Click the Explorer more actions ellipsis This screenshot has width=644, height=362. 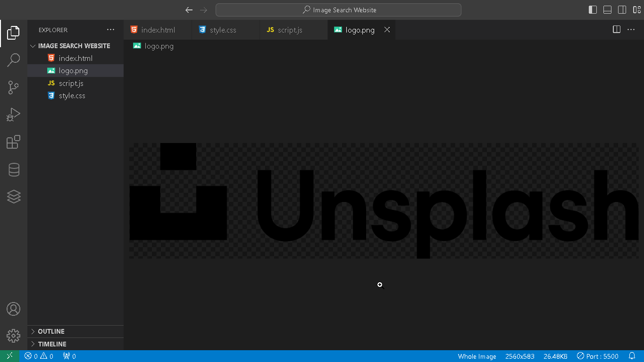coord(110,30)
